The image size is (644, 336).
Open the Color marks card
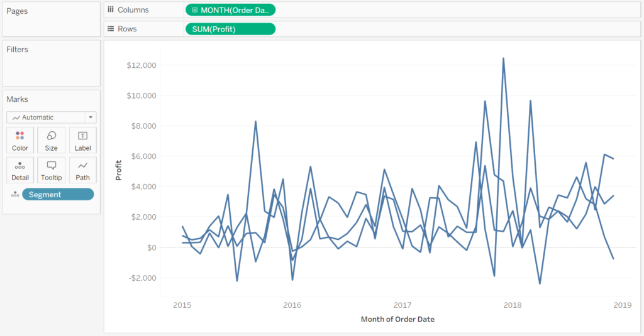click(19, 140)
